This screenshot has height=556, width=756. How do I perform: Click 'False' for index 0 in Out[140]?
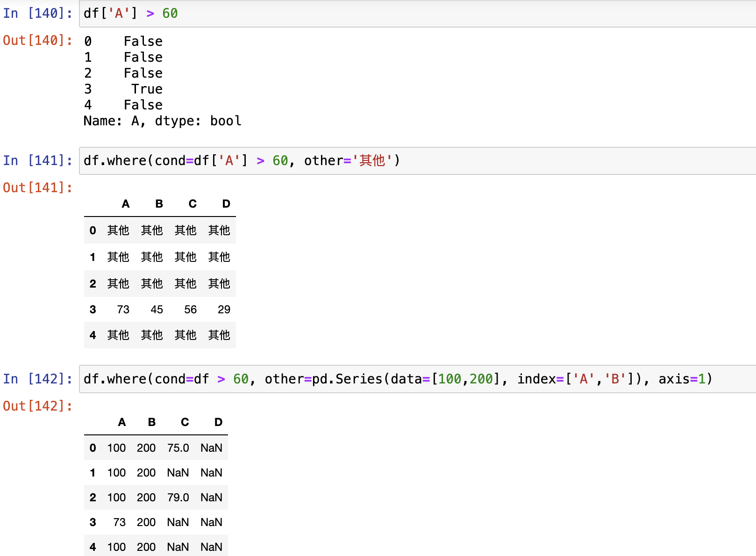pos(143,41)
